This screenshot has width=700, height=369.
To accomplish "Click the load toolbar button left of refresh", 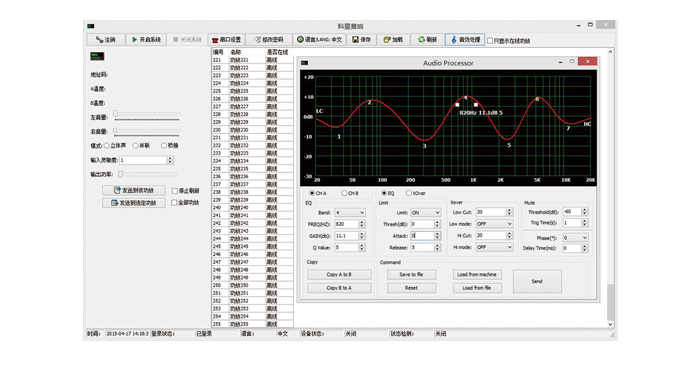I will click(x=393, y=40).
